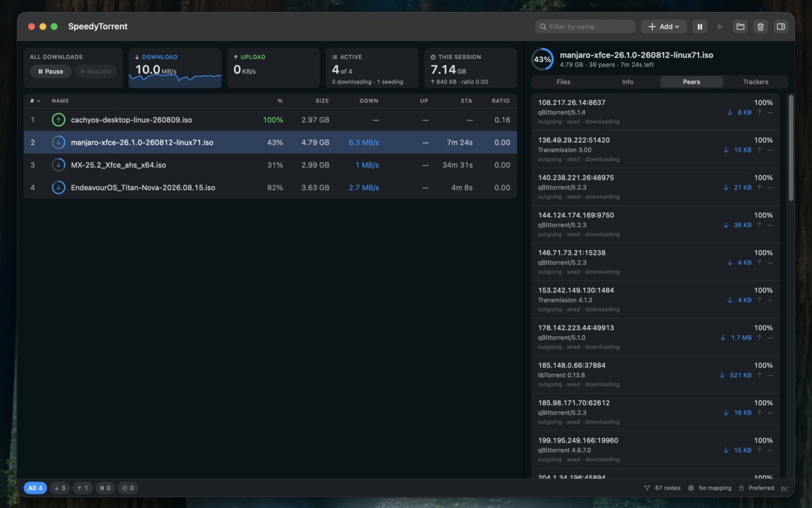Filter to stalled torrents with clock icon
The width and height of the screenshot is (812, 508).
coord(128,488)
